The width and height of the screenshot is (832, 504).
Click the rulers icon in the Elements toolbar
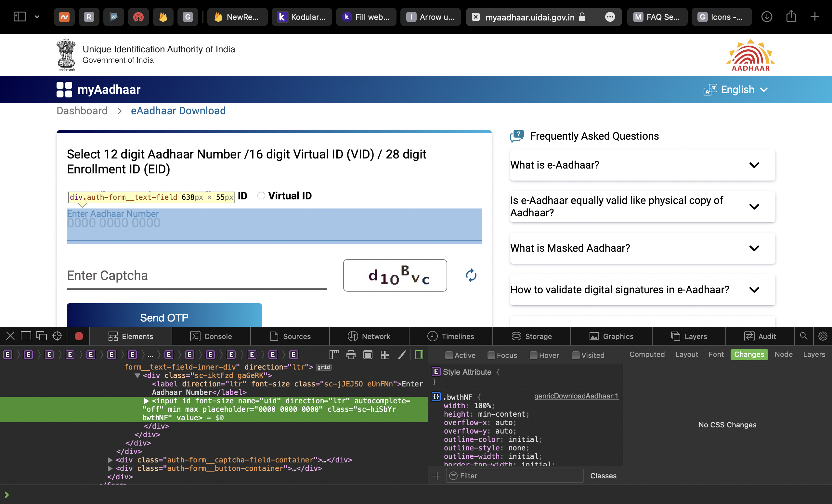click(x=334, y=355)
